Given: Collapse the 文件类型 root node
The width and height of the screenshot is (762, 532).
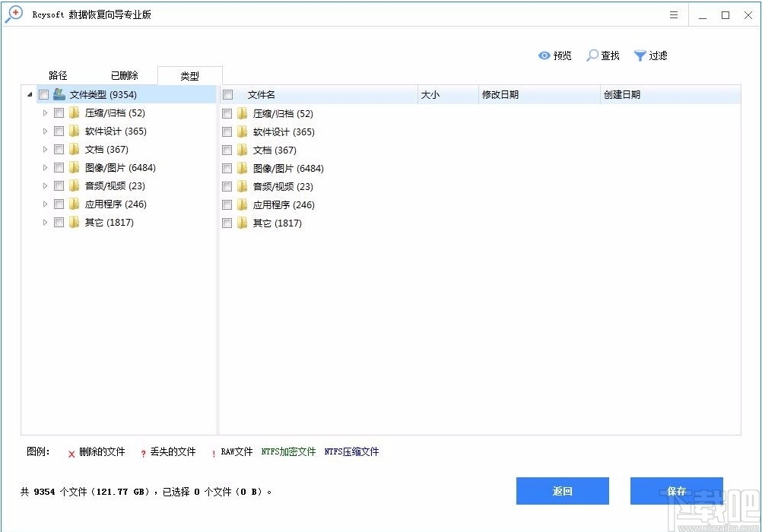Looking at the screenshot, I should pos(29,94).
